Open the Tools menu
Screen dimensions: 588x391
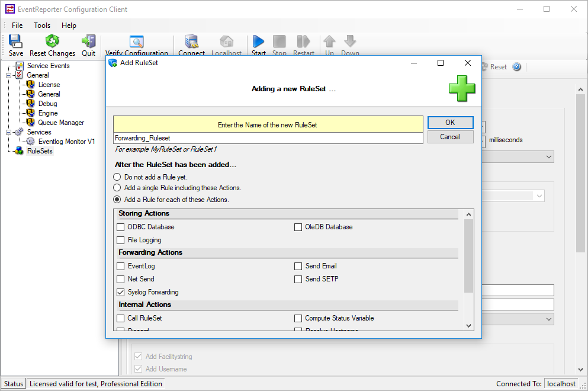click(x=42, y=25)
